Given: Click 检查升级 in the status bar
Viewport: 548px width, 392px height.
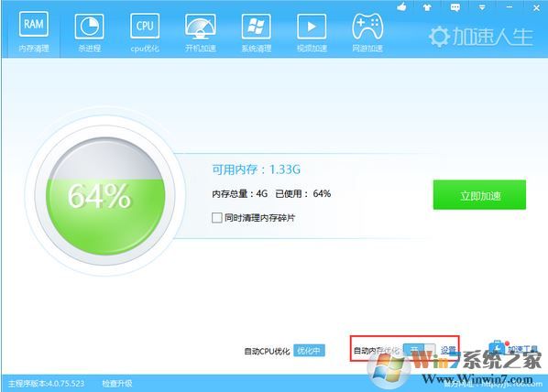Looking at the screenshot, I should 117,384.
